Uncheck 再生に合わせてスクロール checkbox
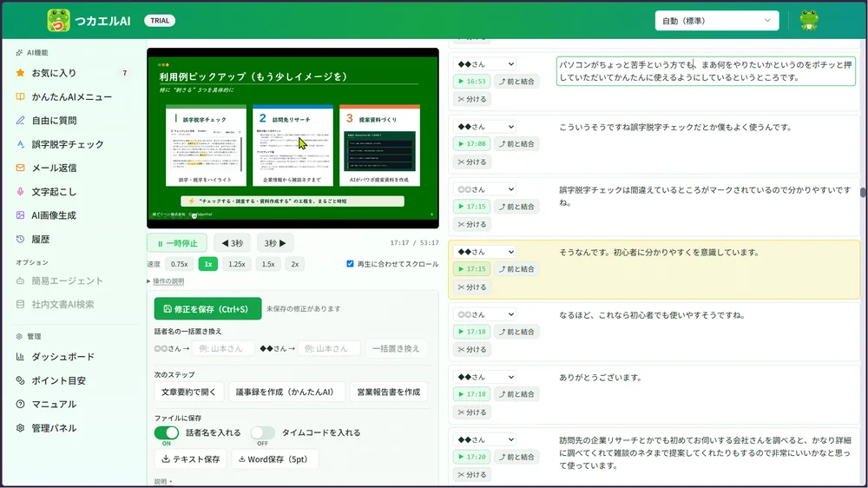This screenshot has width=868, height=488. point(350,264)
